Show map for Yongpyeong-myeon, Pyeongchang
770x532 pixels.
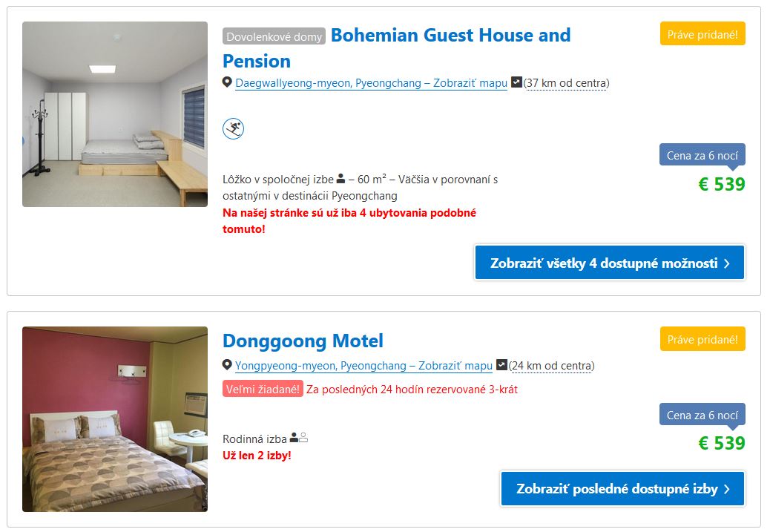tap(363, 366)
